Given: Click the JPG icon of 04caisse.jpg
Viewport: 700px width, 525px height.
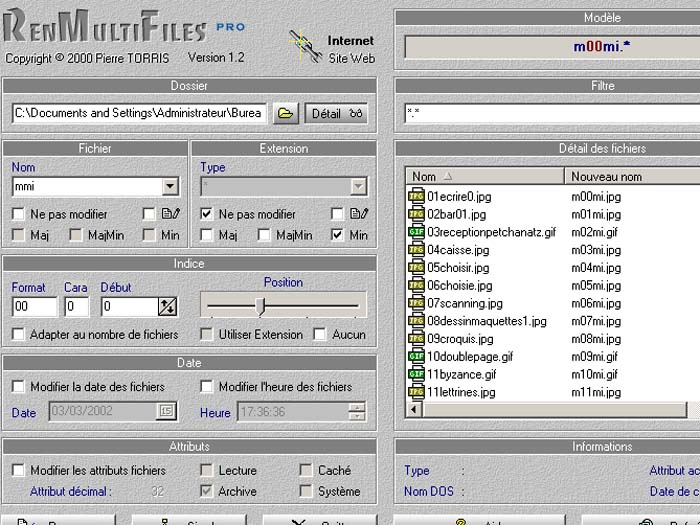Looking at the screenshot, I should click(x=416, y=250).
